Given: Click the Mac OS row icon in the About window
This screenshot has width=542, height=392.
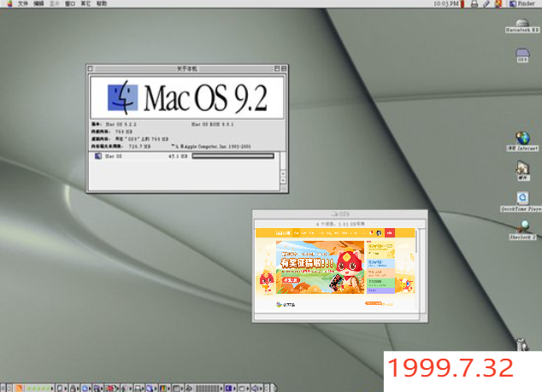Looking at the screenshot, I should (98, 156).
